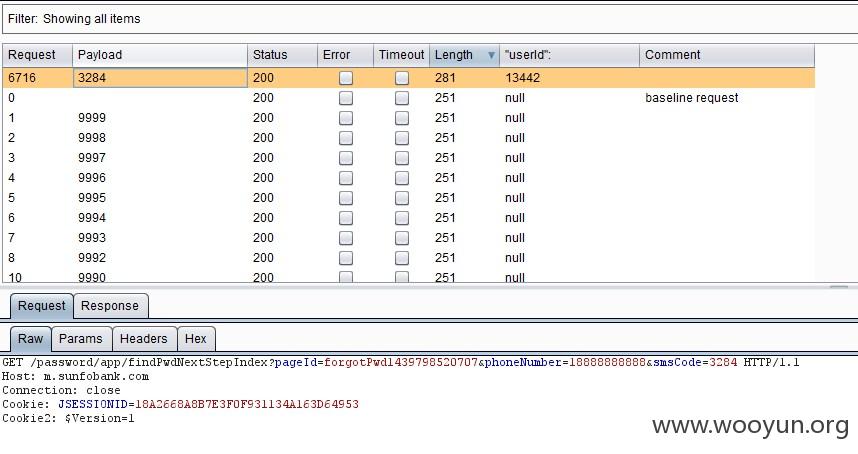Toggle Error checkbox for payload 9996
The image size is (858, 454).
[346, 178]
